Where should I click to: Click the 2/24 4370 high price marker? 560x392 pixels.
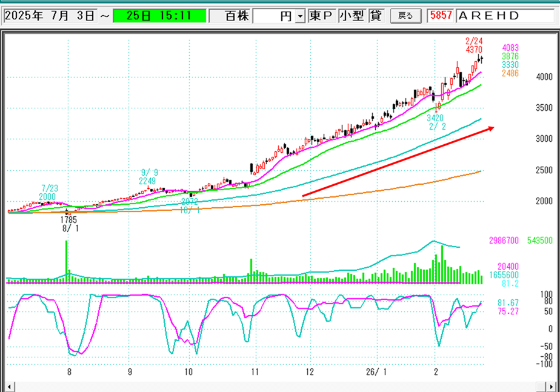(x=473, y=45)
